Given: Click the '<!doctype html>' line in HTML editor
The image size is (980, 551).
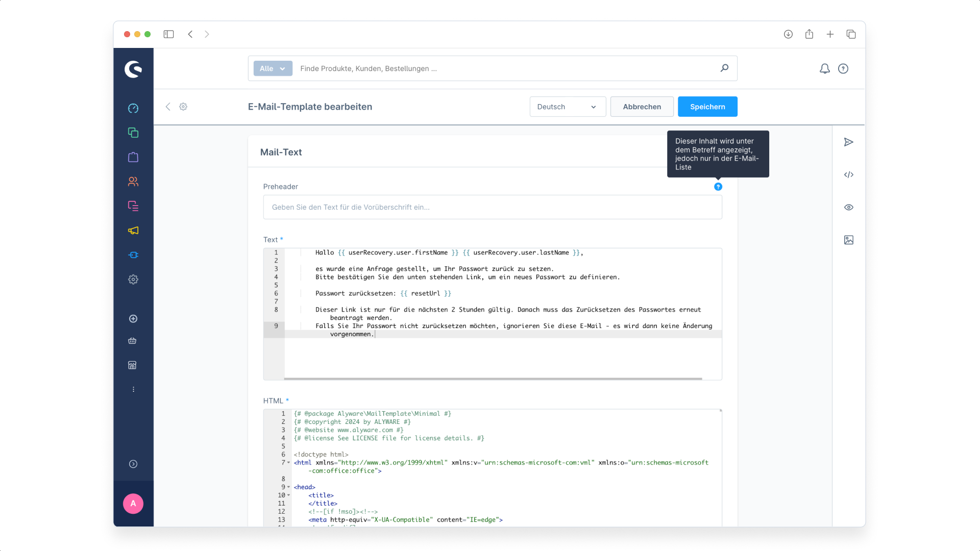Looking at the screenshot, I should [x=321, y=455].
